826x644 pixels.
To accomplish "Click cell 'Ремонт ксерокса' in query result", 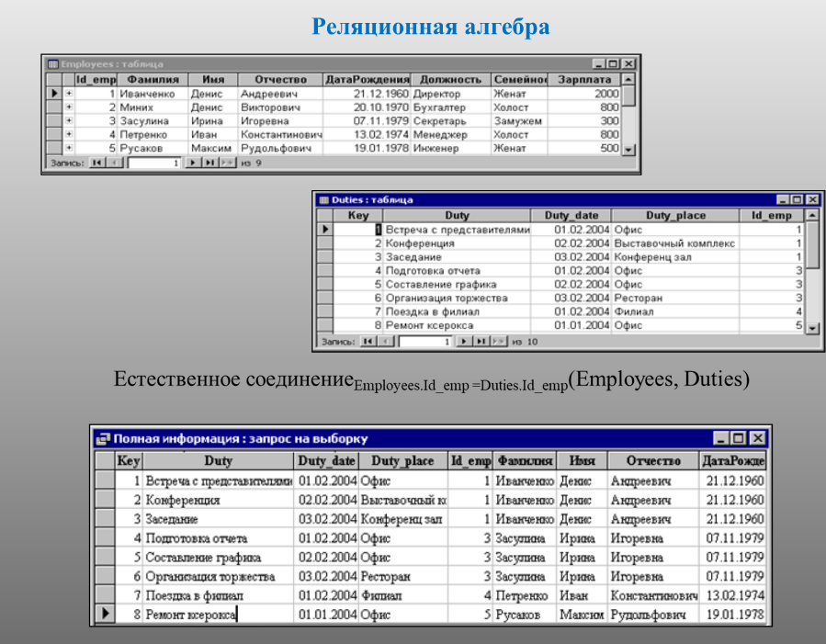I will click(218, 615).
